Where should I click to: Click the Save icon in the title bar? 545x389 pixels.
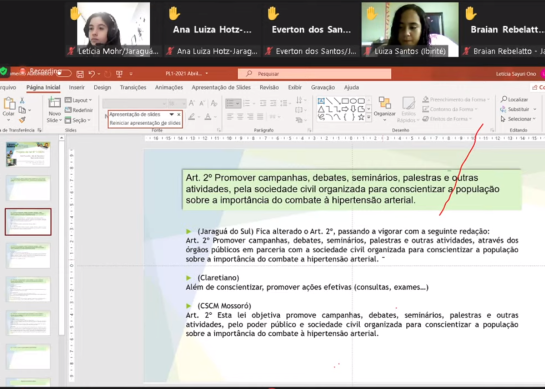pos(80,74)
